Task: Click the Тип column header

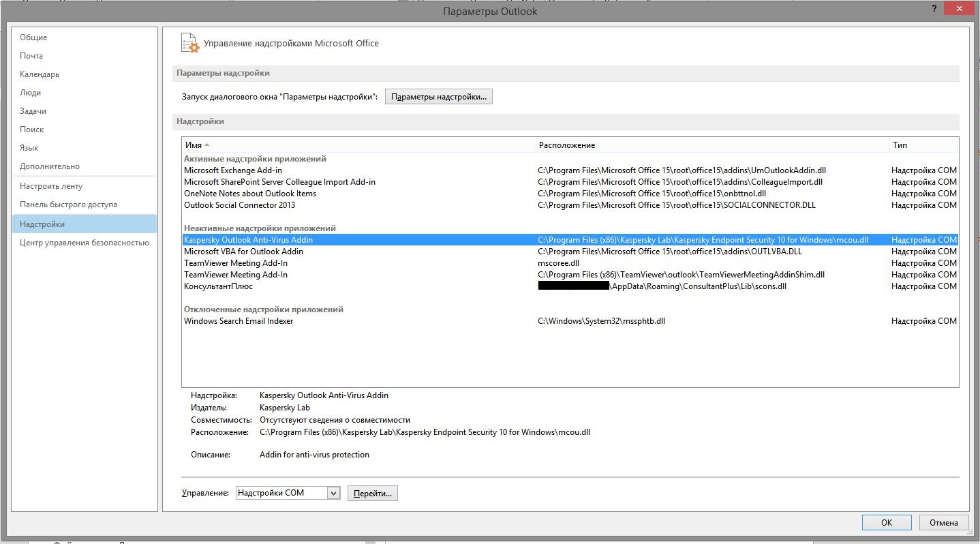Action: tap(923, 145)
